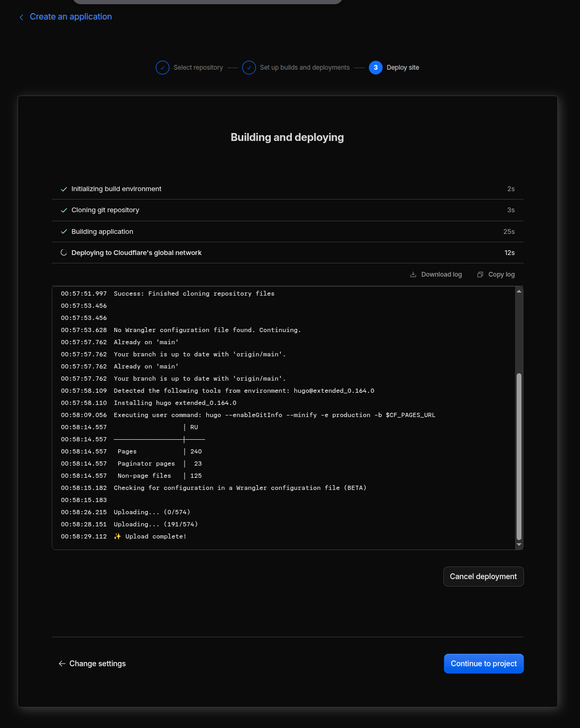The height and width of the screenshot is (728, 580).
Task: Click Continue to project
Action: coord(484,664)
